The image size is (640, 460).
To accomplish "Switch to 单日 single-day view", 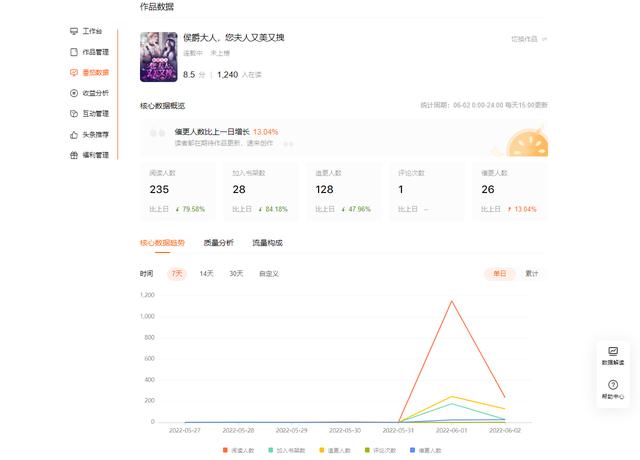I will point(499,273).
